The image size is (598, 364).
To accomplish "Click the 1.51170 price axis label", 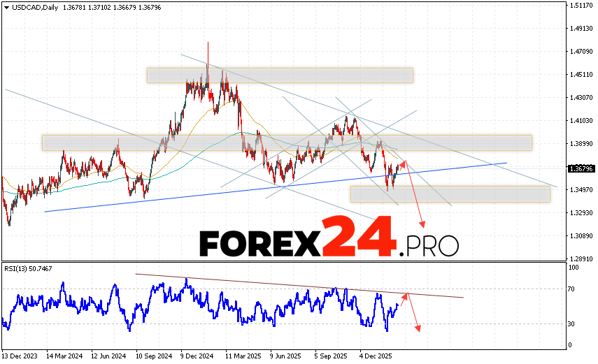I will pyautogui.click(x=582, y=6).
